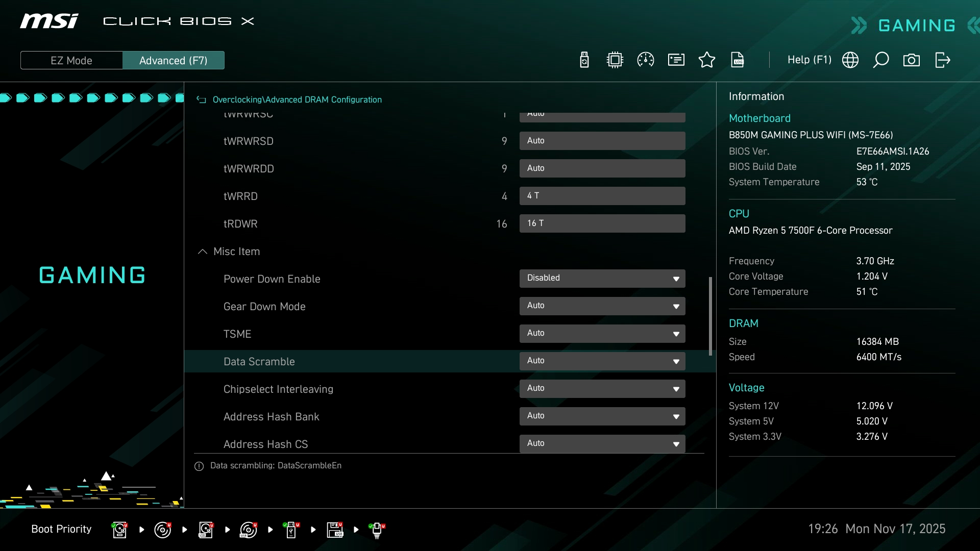980x551 pixels.
Task: Click the core voltage value 1.204 V
Action: point(872,277)
